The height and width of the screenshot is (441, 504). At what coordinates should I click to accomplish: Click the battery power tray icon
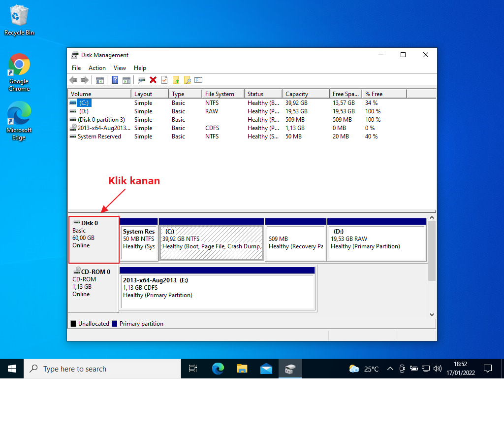pyautogui.click(x=413, y=369)
